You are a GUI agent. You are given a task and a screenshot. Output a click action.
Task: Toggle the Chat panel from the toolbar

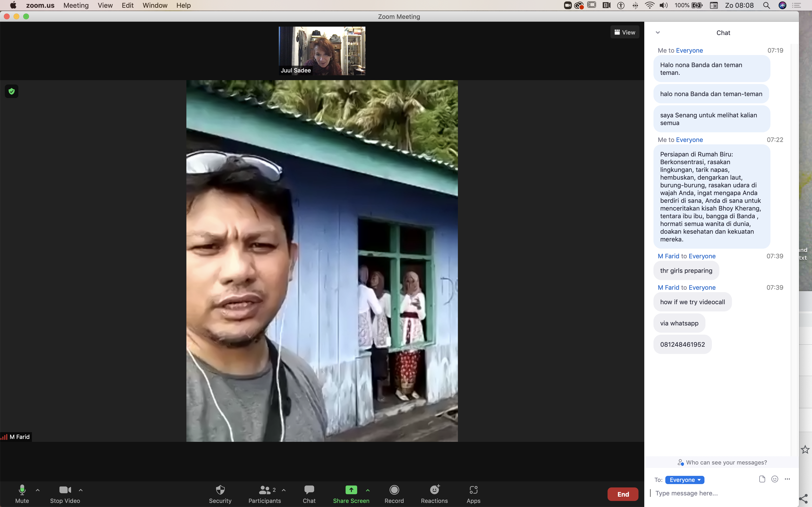click(x=309, y=493)
